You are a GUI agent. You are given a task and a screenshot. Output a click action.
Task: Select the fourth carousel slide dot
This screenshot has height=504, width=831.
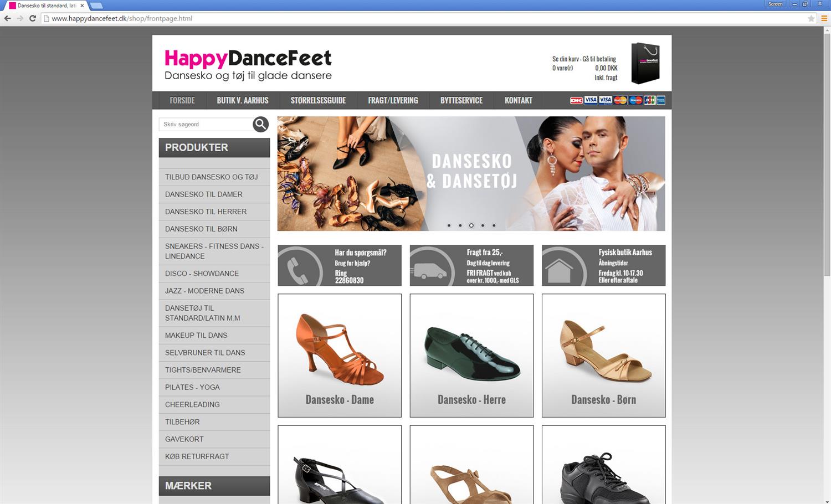pyautogui.click(x=483, y=225)
